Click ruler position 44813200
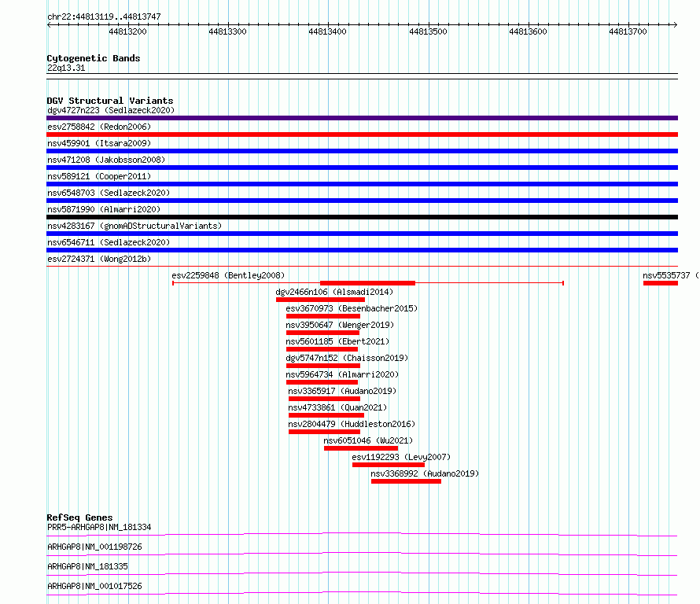The width and height of the screenshot is (700, 604). click(x=127, y=31)
